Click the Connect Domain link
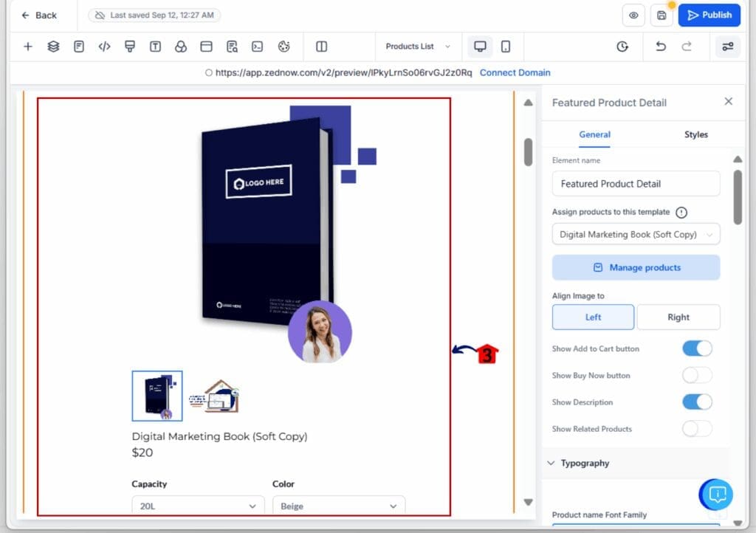Viewport: 756px width, 533px height. [515, 72]
